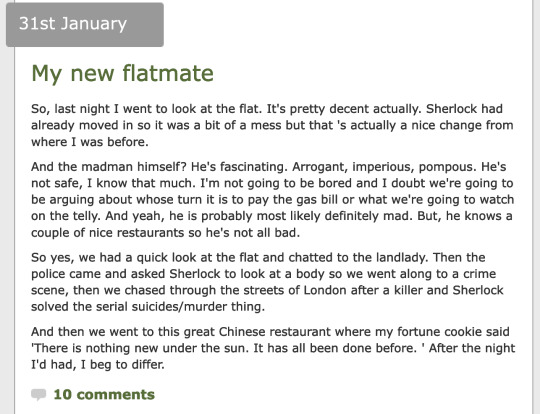Viewport: 540px width, 414px height.
Task: Click 'where I was before' text
Action: (90, 142)
